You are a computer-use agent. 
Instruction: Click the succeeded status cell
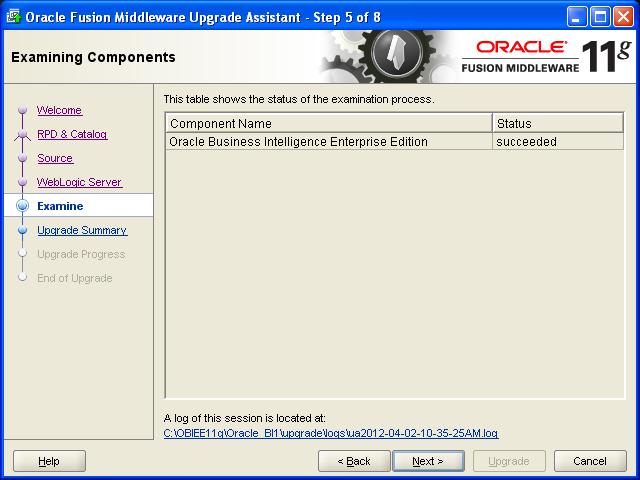click(x=558, y=142)
